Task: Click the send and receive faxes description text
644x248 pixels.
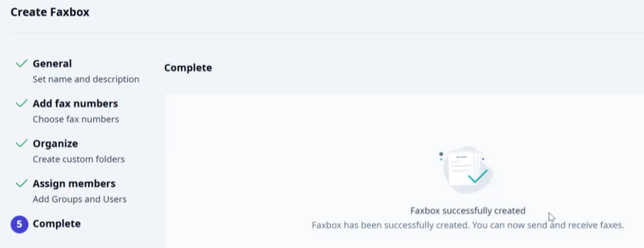Action: pyautogui.click(x=468, y=225)
